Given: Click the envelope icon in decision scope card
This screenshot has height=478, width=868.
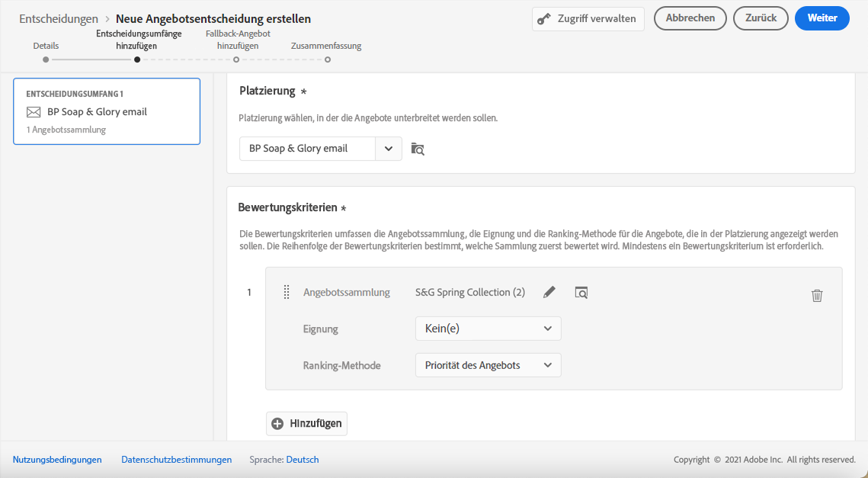Looking at the screenshot, I should (34, 112).
